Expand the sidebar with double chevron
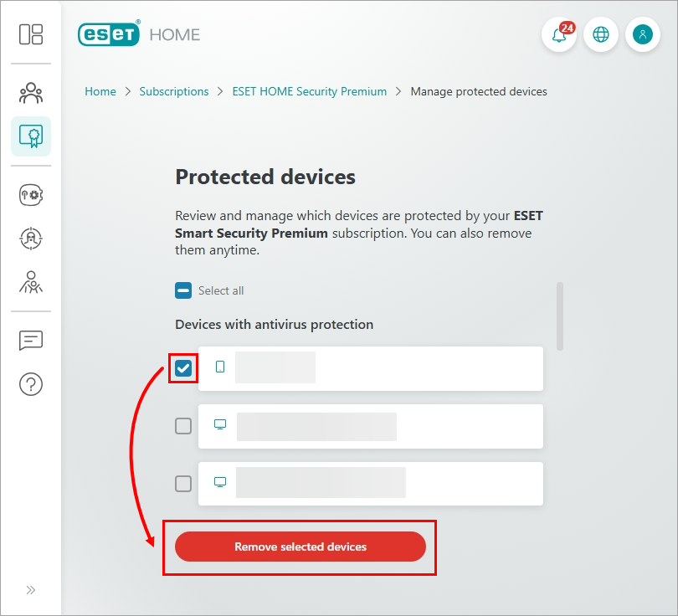The width and height of the screenshot is (678, 616). (31, 590)
